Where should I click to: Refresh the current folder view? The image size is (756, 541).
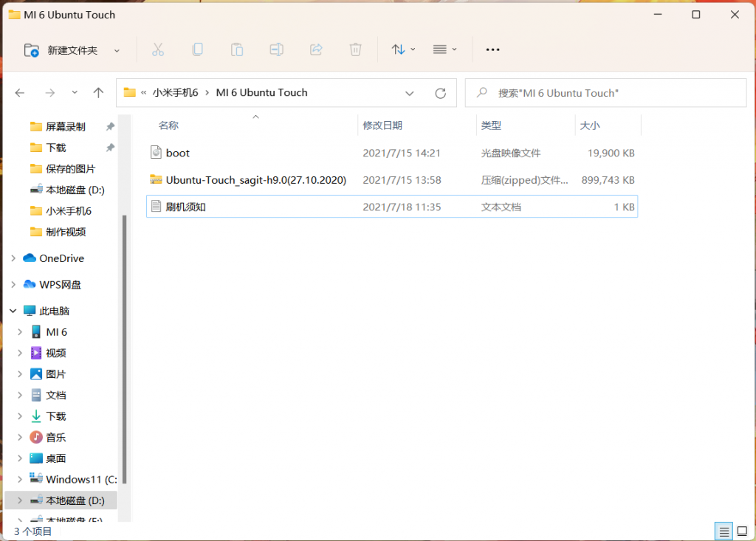[441, 93]
